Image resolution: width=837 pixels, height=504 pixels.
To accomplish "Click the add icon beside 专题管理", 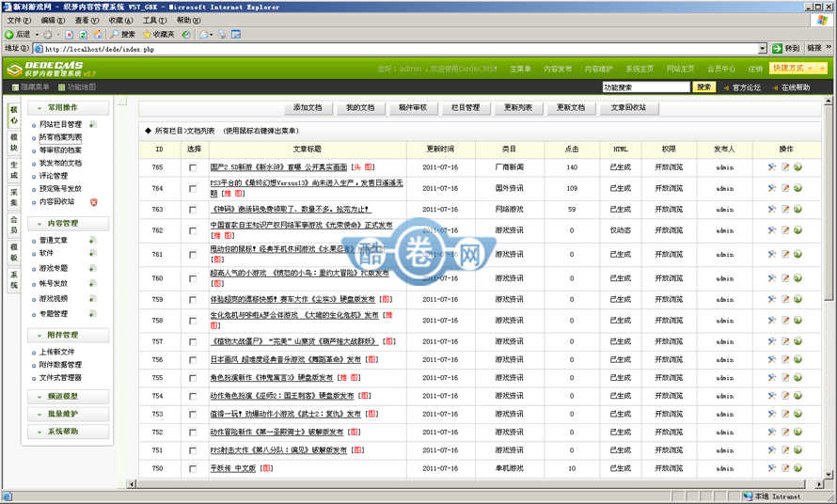I will [93, 313].
